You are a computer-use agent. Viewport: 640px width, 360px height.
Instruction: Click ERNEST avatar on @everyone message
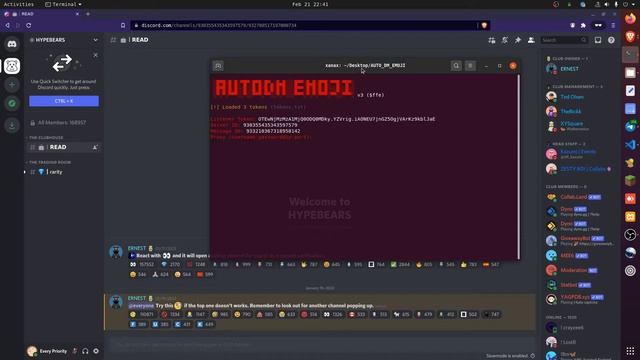pyautogui.click(x=116, y=302)
